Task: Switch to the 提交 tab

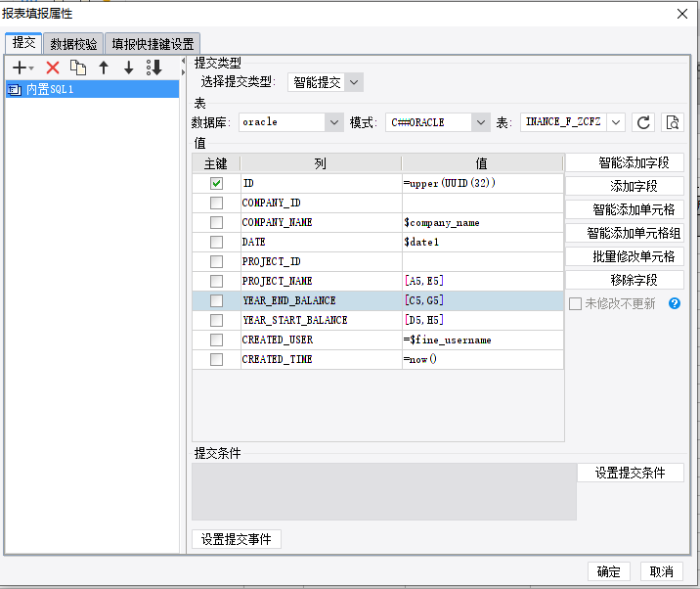Action: 23,43
